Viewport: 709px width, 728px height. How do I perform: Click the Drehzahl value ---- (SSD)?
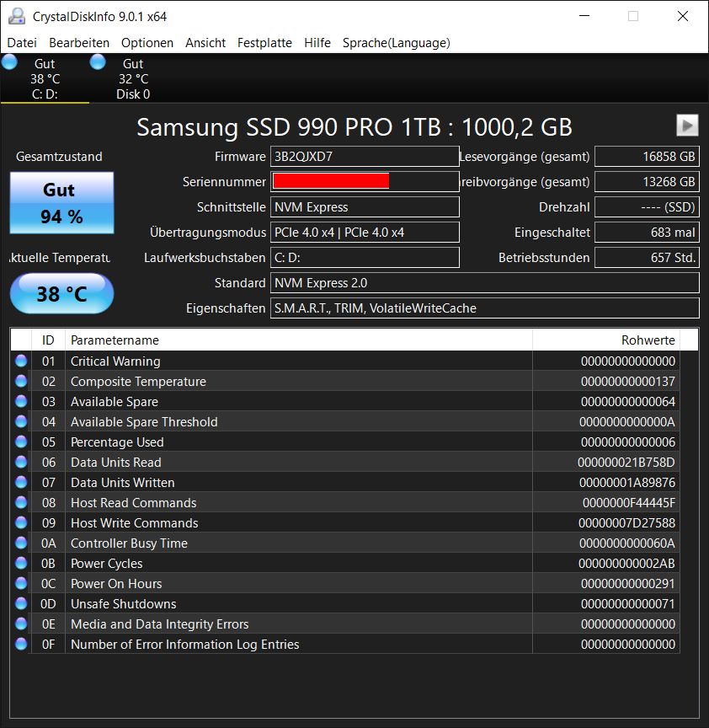coord(647,207)
